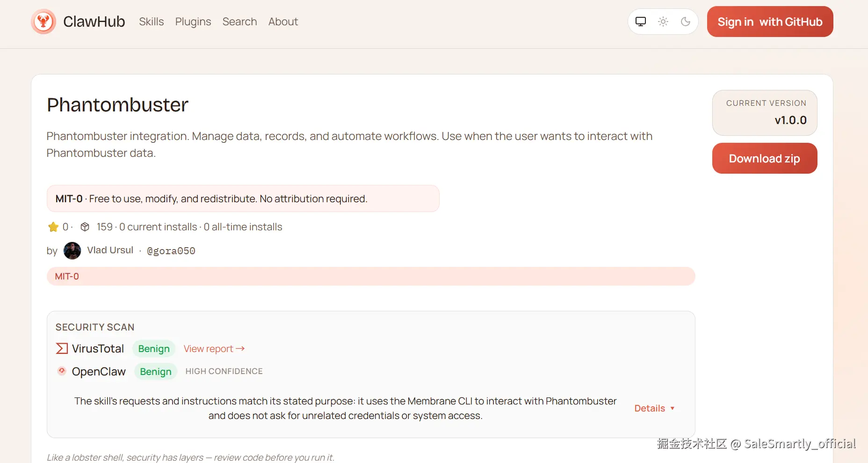Go to the Search page
Screen dimensions: 868x463
[239, 22]
